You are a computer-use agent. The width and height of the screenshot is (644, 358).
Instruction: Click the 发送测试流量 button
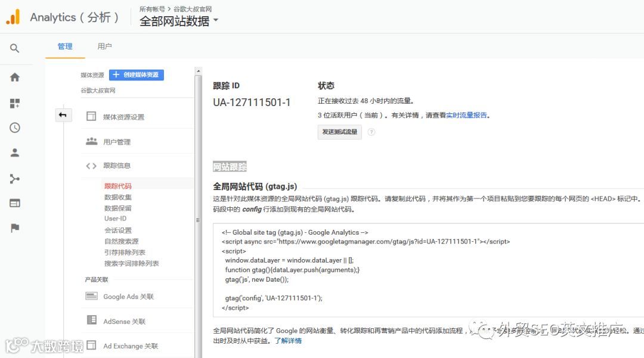[340, 132]
